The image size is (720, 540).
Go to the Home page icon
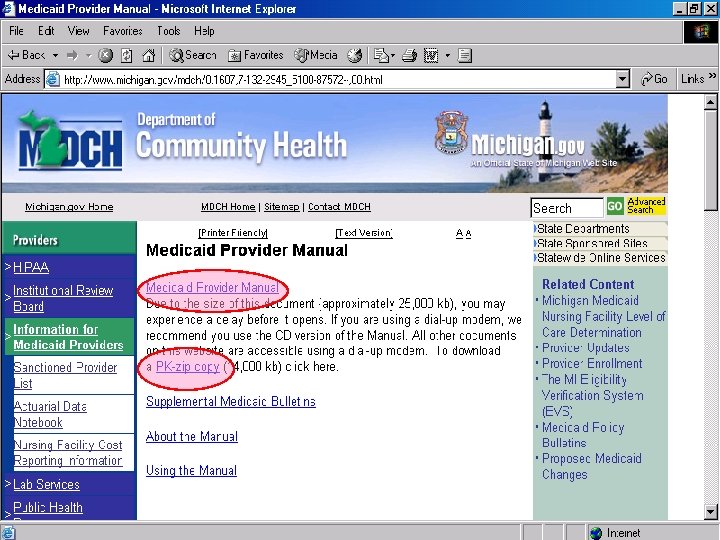tap(148, 56)
